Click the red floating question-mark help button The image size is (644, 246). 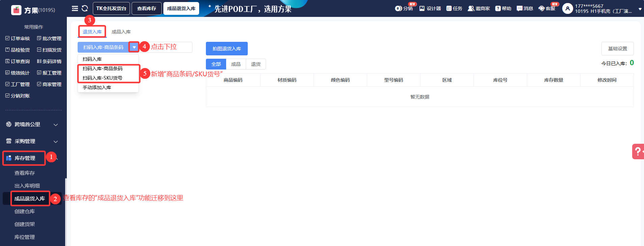[638, 152]
